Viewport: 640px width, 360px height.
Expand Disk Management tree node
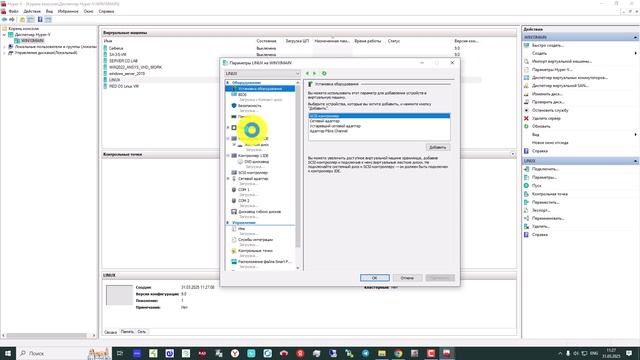coord(4,53)
